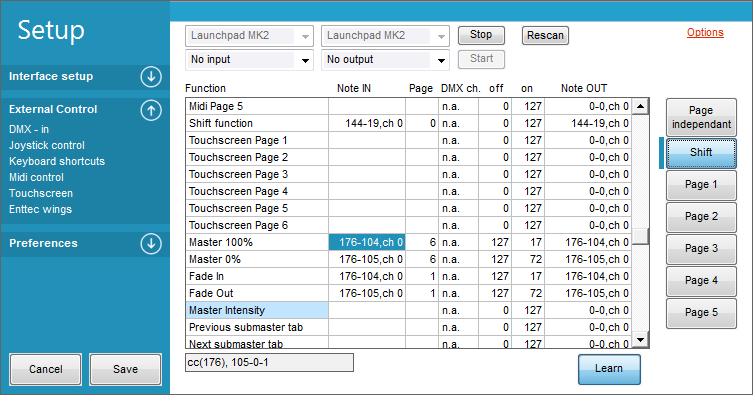This screenshot has width=753, height=395.
Task: Click the function list scrollbar thumb
Action: coord(640,236)
